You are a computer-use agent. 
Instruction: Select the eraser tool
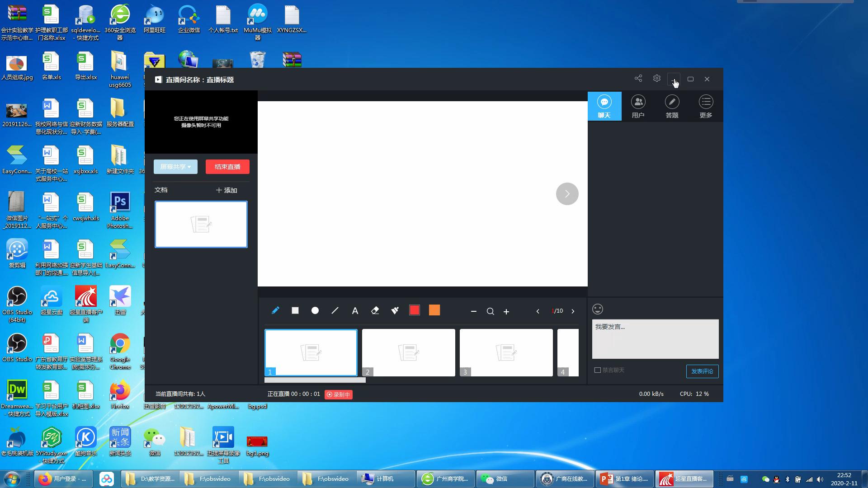click(x=375, y=310)
